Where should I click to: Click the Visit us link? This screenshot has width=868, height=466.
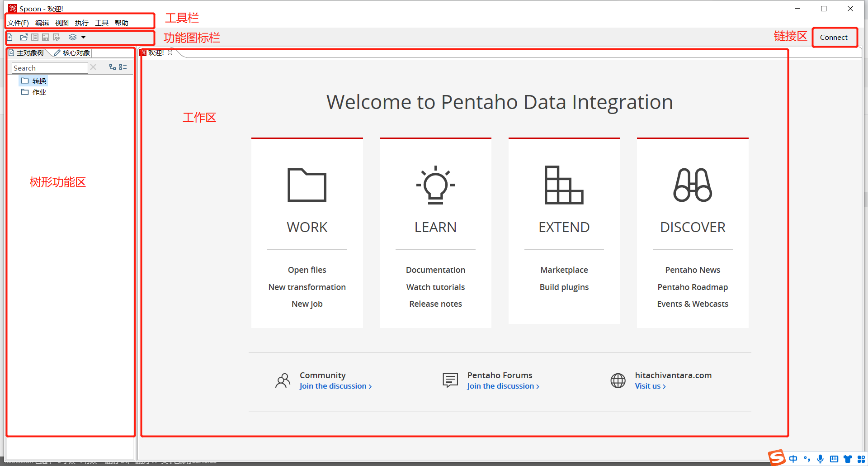click(650, 386)
